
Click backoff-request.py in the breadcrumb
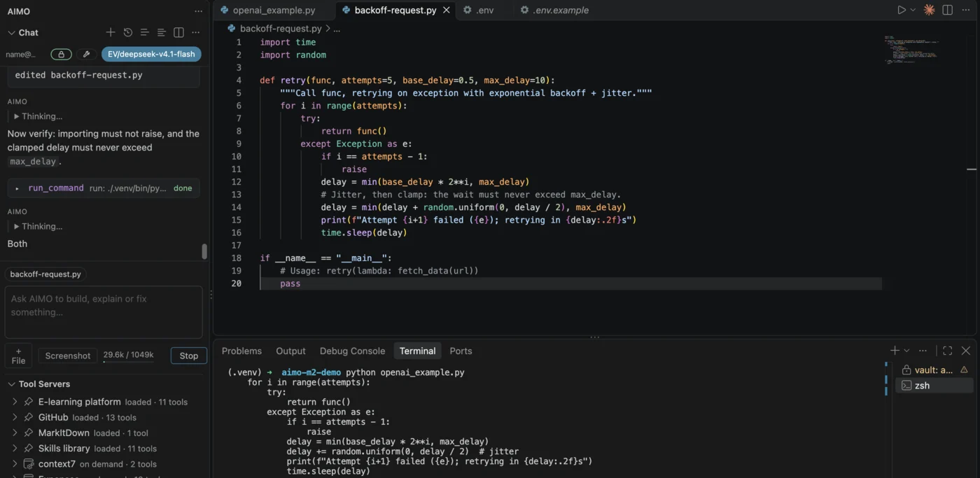[x=281, y=29]
